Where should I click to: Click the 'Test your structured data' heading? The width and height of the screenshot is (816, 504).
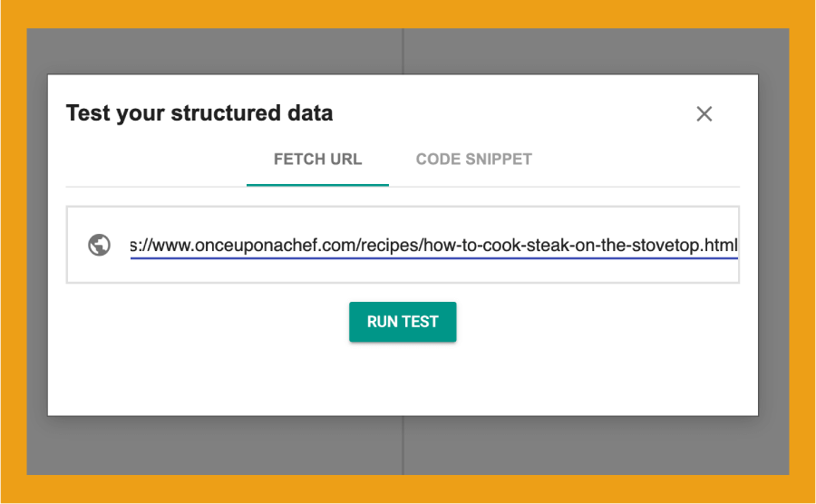pos(199,113)
